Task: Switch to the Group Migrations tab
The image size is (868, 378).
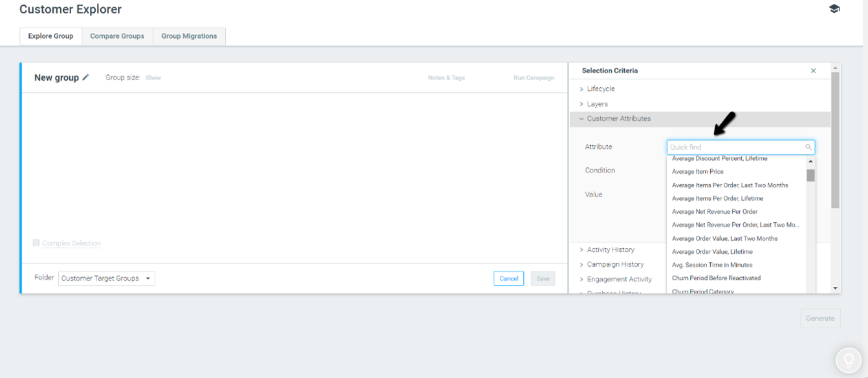Action: 189,36
